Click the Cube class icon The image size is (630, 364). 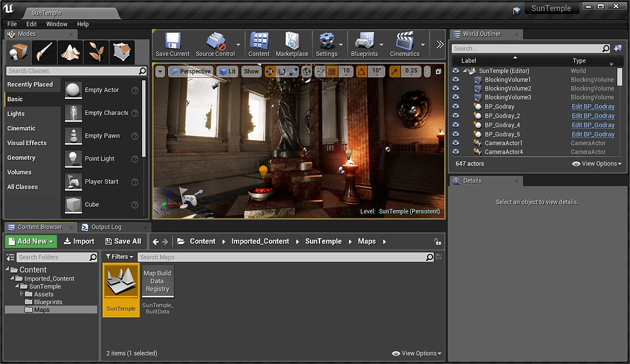point(73,205)
